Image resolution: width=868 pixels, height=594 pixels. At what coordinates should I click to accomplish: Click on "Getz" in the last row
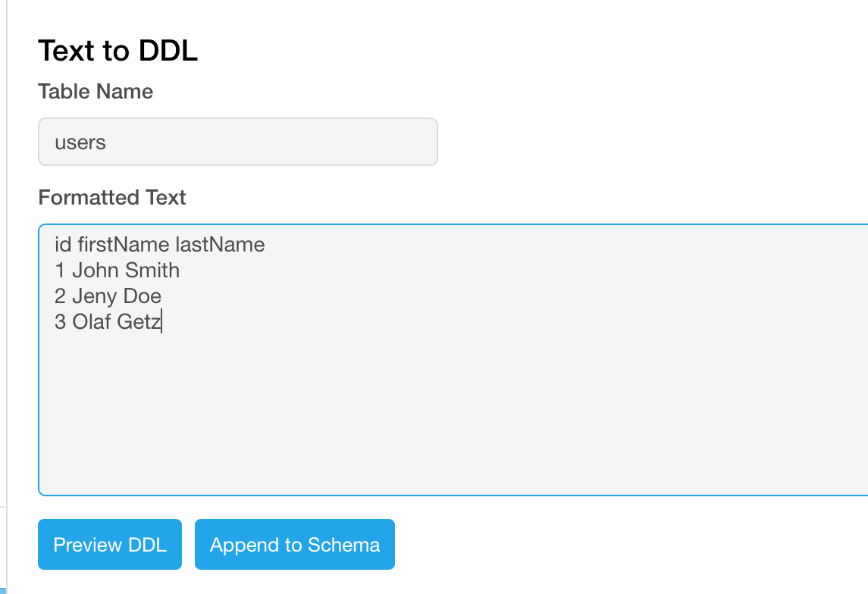[139, 322]
